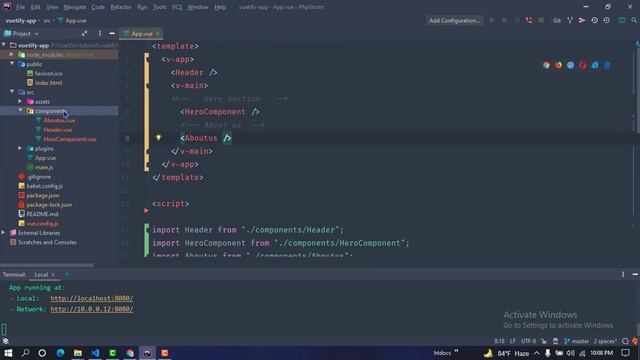Collapse the components folder arrow
The height and width of the screenshot is (360, 640).
coord(20,110)
